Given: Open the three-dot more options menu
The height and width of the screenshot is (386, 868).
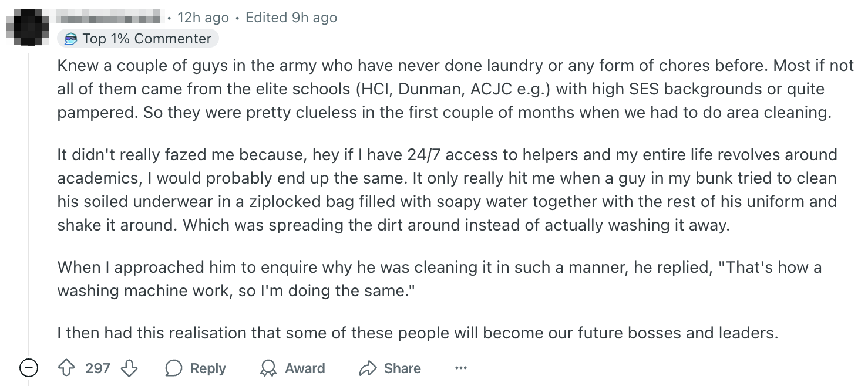Looking at the screenshot, I should tap(461, 368).
